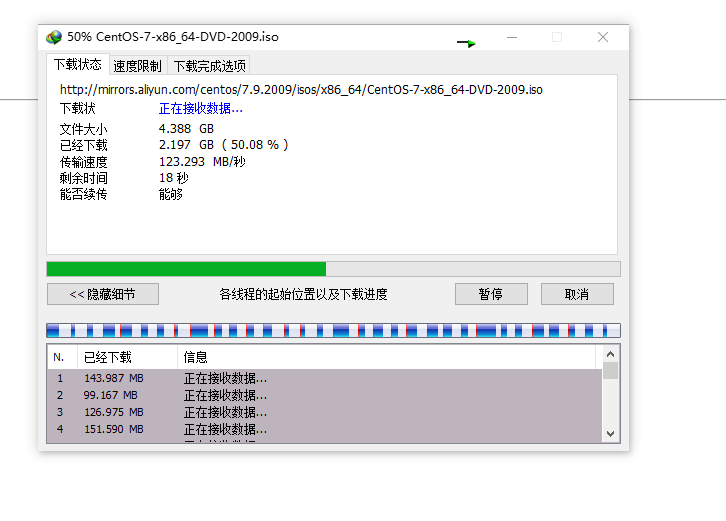Click the IDM globe icon in title bar

[x=54, y=37]
